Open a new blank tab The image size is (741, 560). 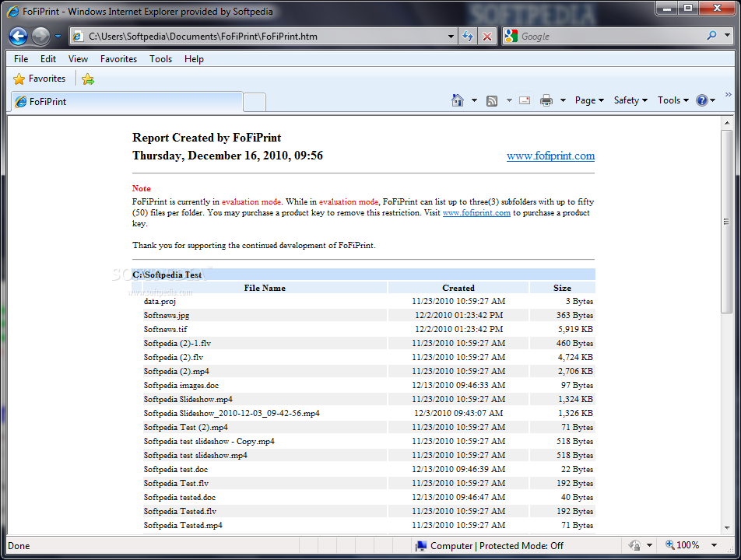(x=255, y=103)
